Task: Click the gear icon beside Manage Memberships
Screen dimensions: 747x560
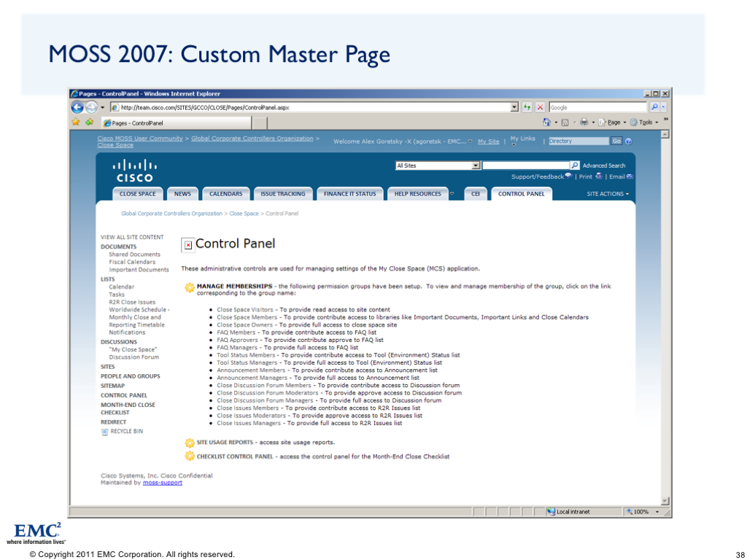Action: (190, 287)
